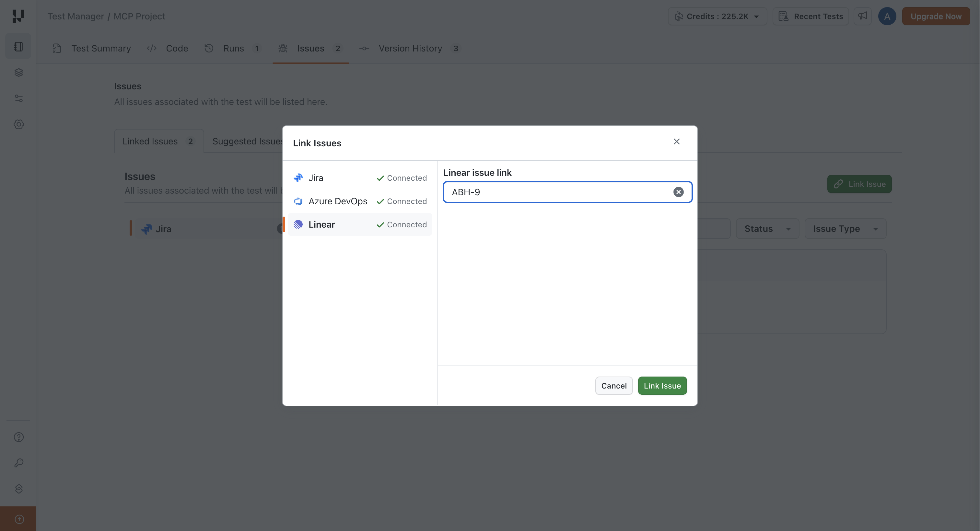980x531 pixels.
Task: Click the Connected status next to Jira
Action: [402, 178]
